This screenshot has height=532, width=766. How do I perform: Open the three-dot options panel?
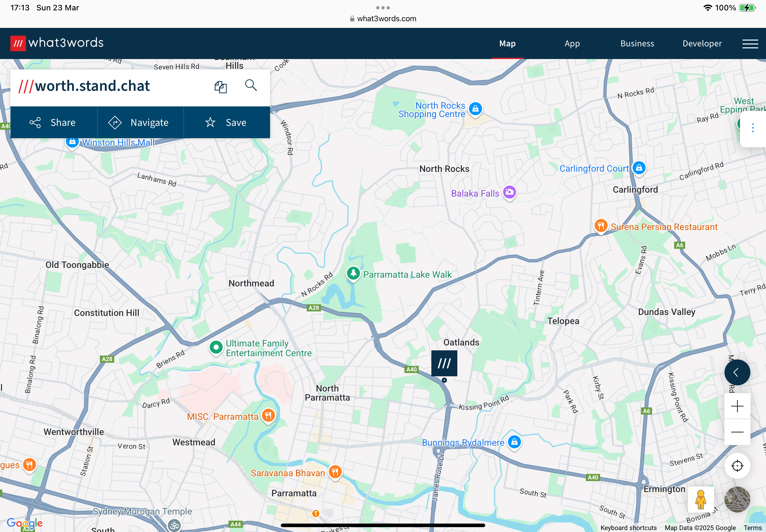753,128
